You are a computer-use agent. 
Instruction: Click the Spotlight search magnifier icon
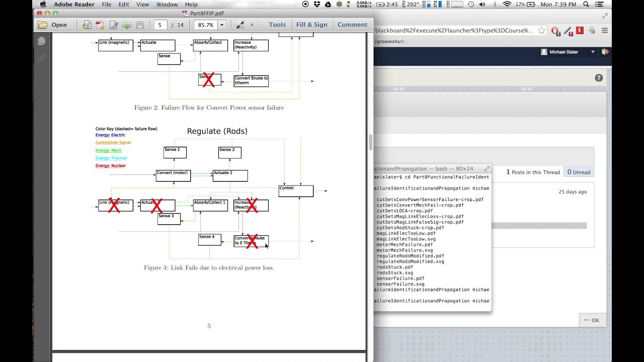click(x=586, y=5)
